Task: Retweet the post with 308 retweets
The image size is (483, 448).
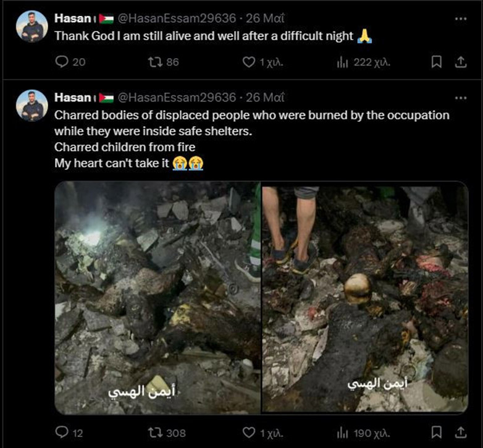Action: [x=157, y=433]
